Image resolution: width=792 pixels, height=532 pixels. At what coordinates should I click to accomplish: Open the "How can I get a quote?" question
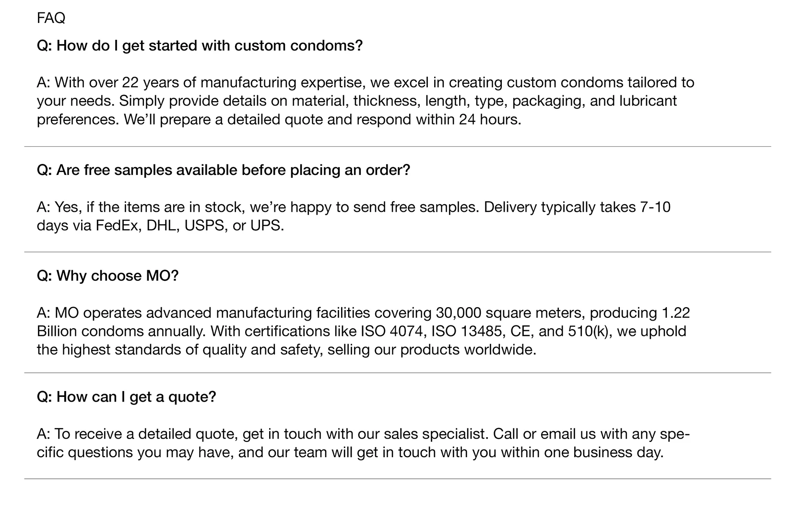(x=127, y=397)
